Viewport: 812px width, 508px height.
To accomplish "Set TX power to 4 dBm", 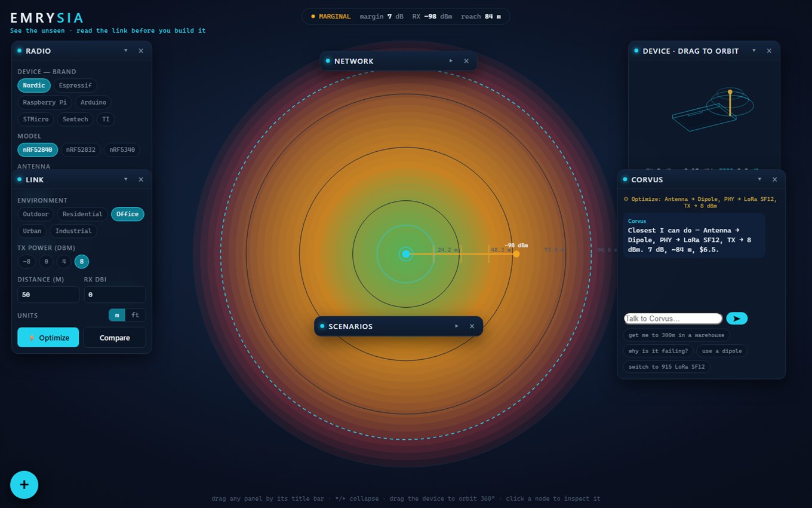I will 64,261.
